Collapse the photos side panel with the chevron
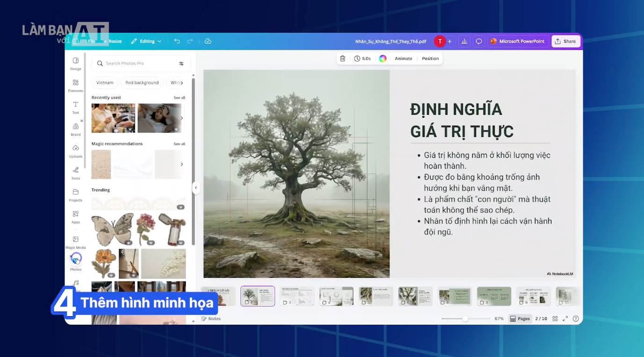 point(196,187)
